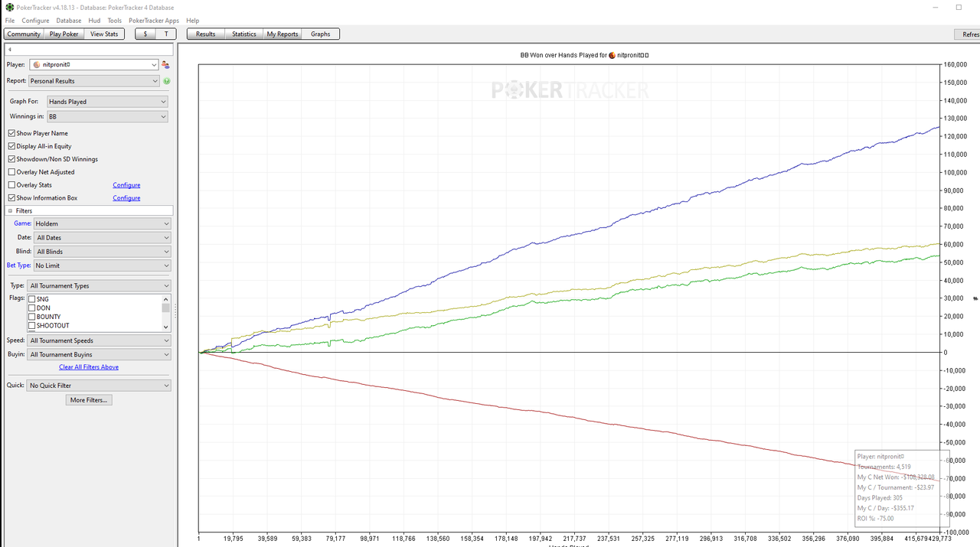Viewport: 980px width, 547px height.
Task: Expand the Graph For dropdown
Action: tap(107, 102)
